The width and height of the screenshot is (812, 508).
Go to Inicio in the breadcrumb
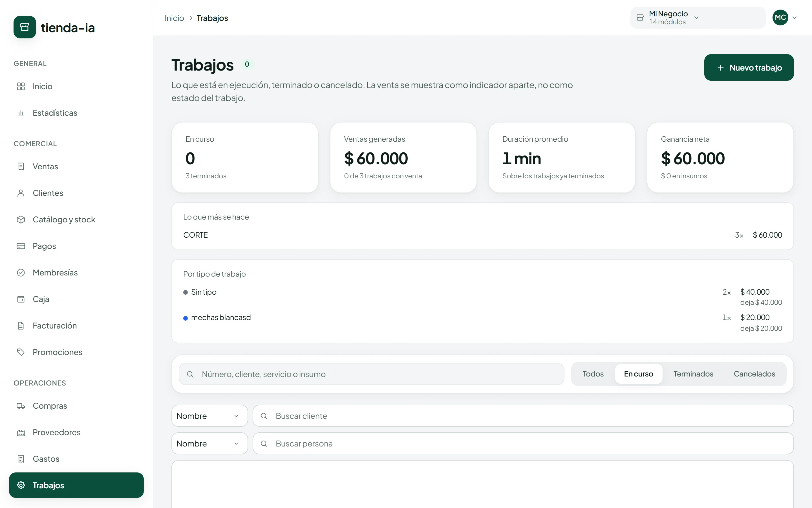pyautogui.click(x=174, y=18)
